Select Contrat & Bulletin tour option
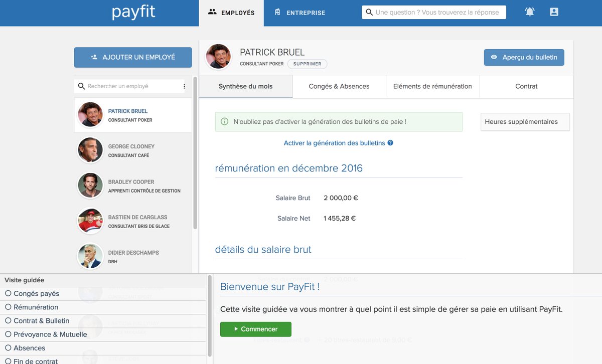 coord(37,321)
